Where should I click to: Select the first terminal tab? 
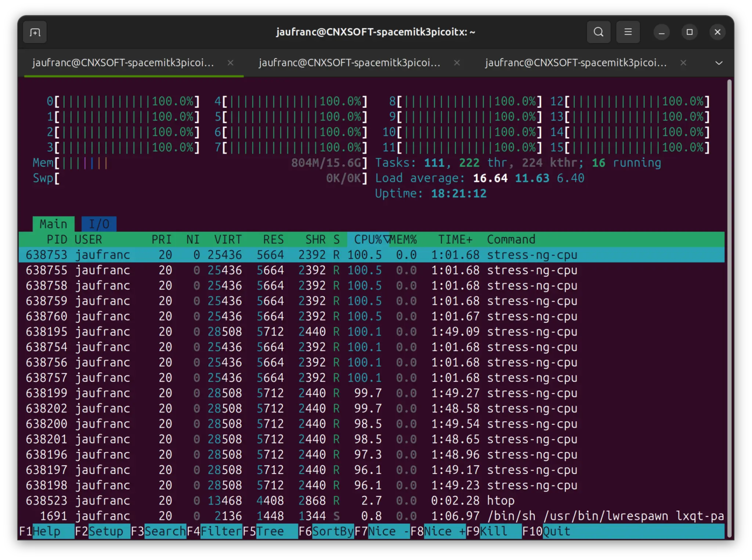point(123,63)
